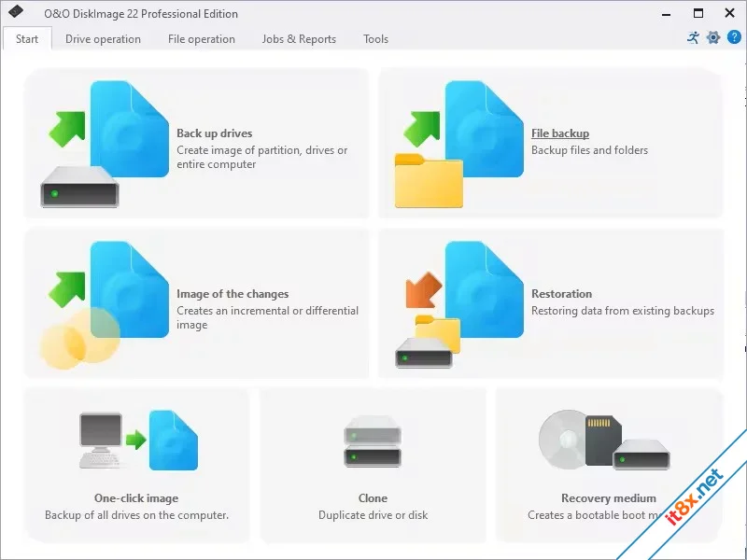
Task: Close the DiskImage window
Action: point(729,13)
